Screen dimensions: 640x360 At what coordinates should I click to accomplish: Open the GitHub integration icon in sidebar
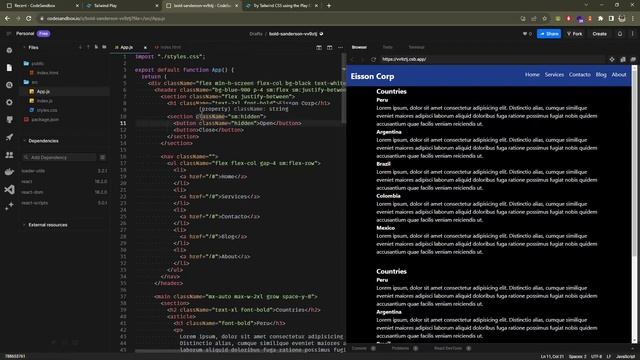(9, 120)
